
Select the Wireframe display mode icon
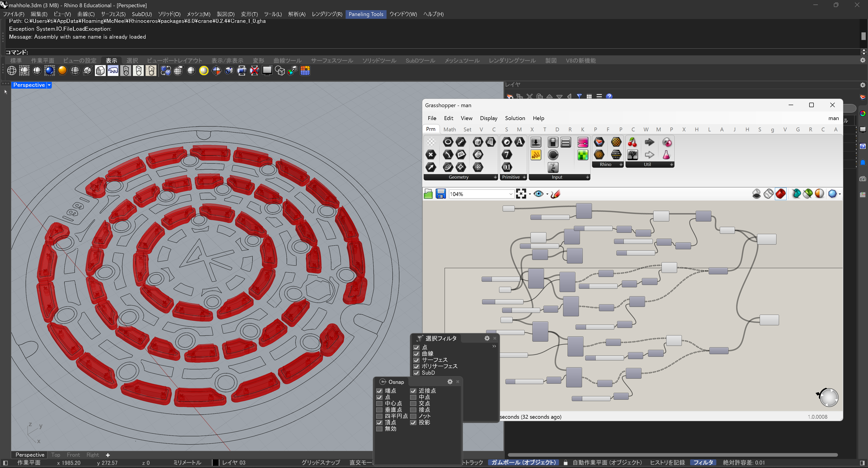12,71
